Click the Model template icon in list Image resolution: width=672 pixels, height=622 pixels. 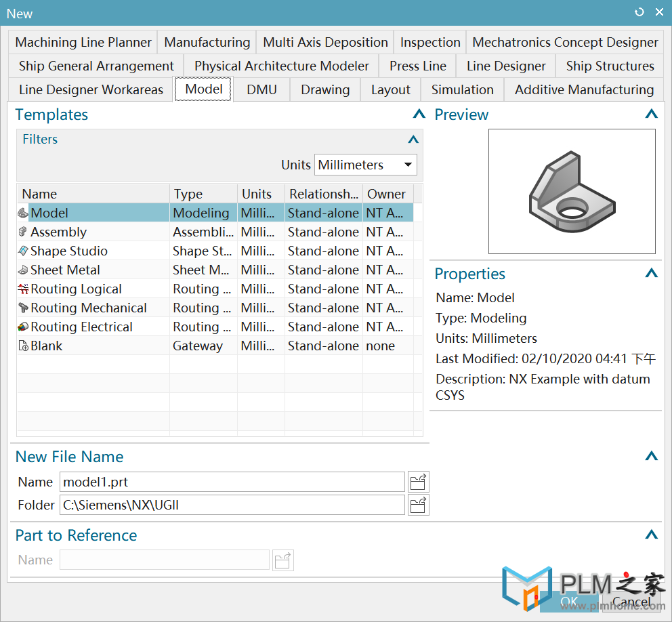(23, 213)
